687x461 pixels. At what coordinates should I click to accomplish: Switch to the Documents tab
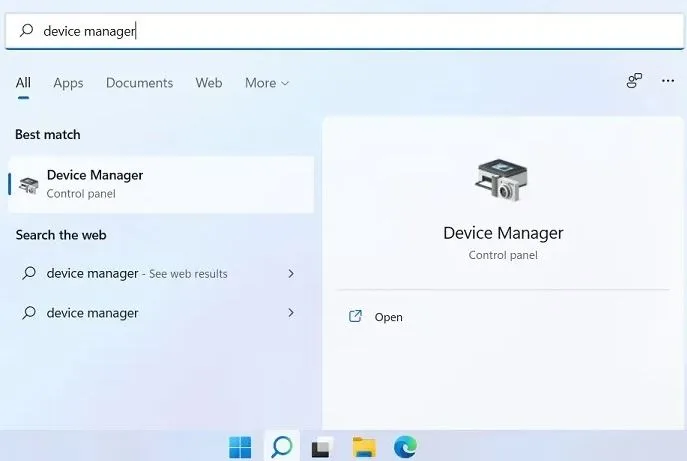tap(139, 83)
